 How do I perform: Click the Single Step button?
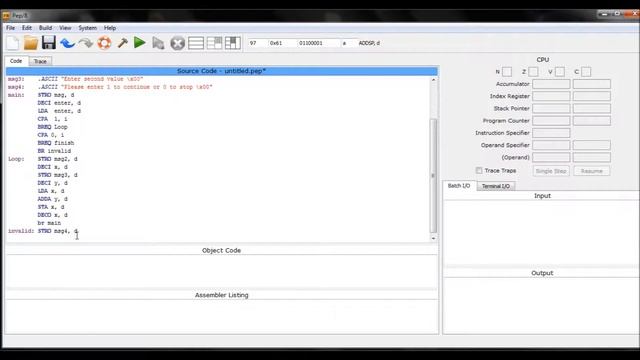point(551,171)
